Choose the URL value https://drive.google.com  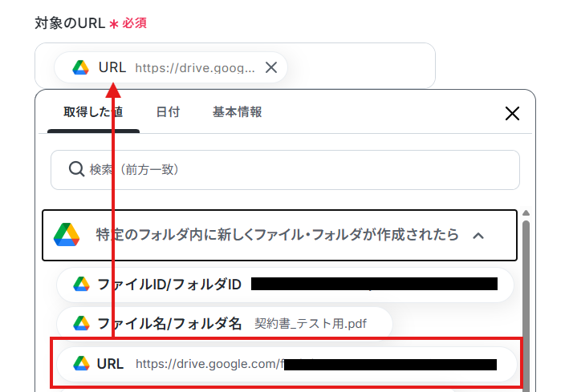[x=287, y=364]
